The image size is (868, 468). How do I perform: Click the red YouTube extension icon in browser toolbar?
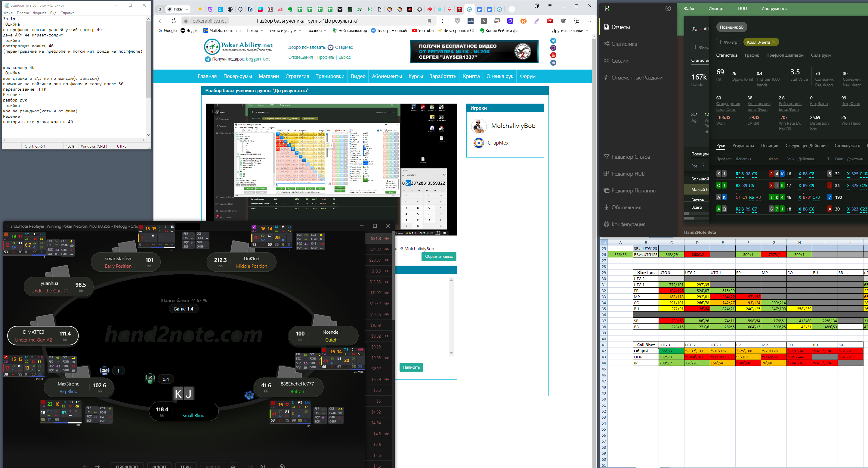pyautogui.click(x=550, y=21)
